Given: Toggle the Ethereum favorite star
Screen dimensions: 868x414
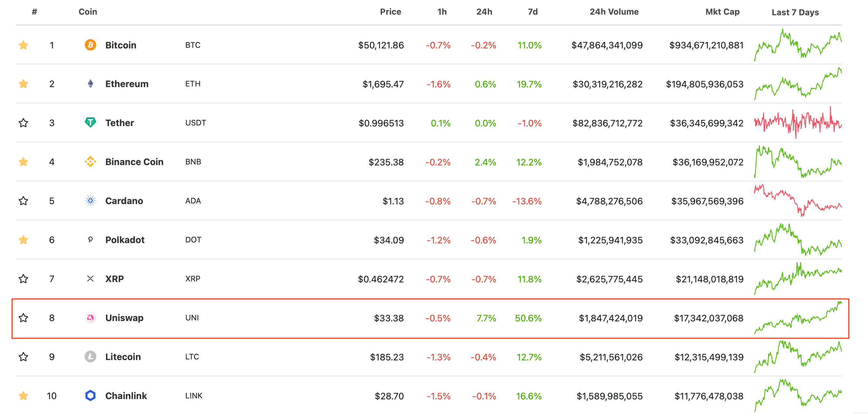Looking at the screenshot, I should click(23, 84).
